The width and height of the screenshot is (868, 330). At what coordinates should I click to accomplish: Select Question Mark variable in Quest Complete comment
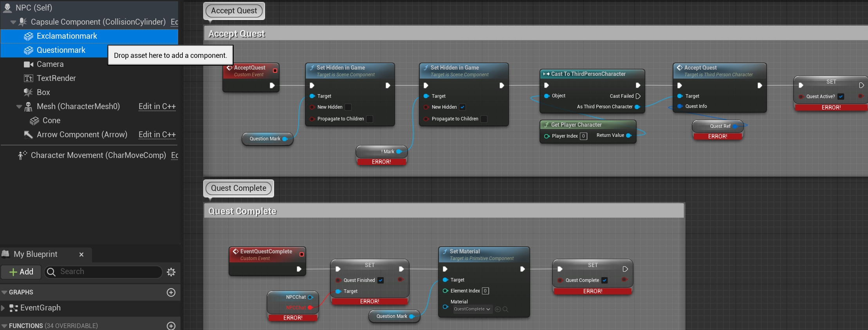[x=394, y=316]
